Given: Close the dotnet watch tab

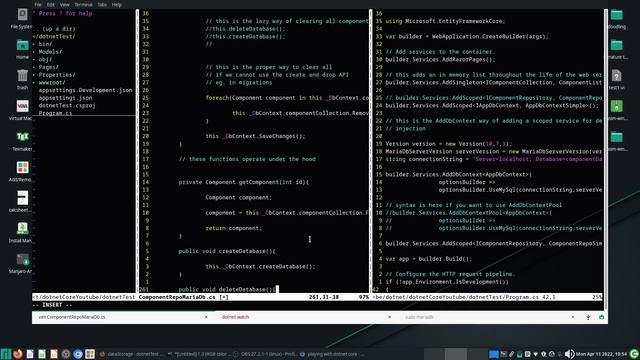Looking at the screenshot, I should pos(389,317).
